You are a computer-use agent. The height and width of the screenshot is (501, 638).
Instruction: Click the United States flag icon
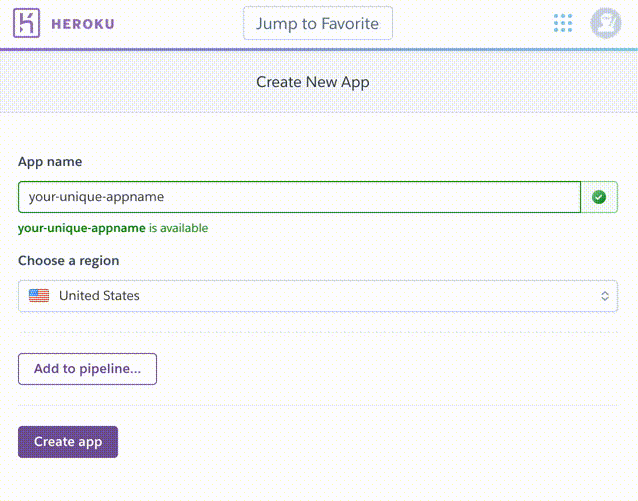[39, 295]
